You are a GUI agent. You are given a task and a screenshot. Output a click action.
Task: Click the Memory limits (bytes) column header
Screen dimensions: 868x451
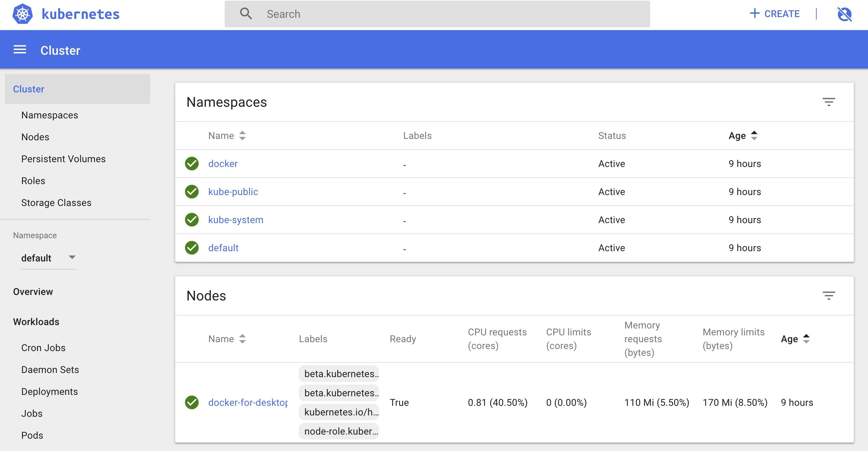[x=733, y=339]
